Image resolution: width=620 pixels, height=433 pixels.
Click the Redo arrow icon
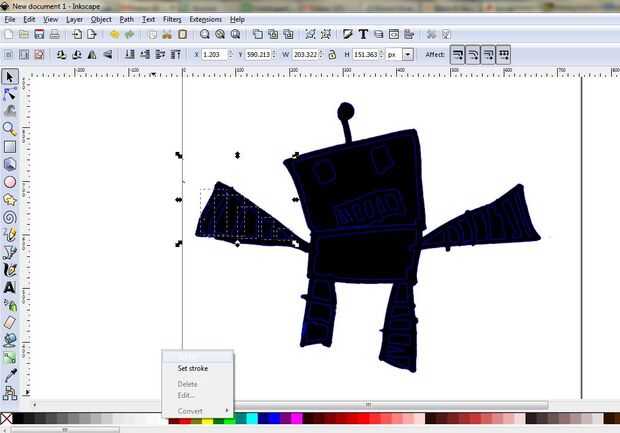[130, 34]
